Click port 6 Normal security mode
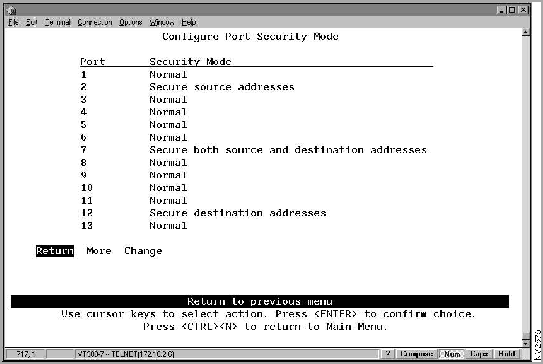543x364 pixels. point(168,137)
